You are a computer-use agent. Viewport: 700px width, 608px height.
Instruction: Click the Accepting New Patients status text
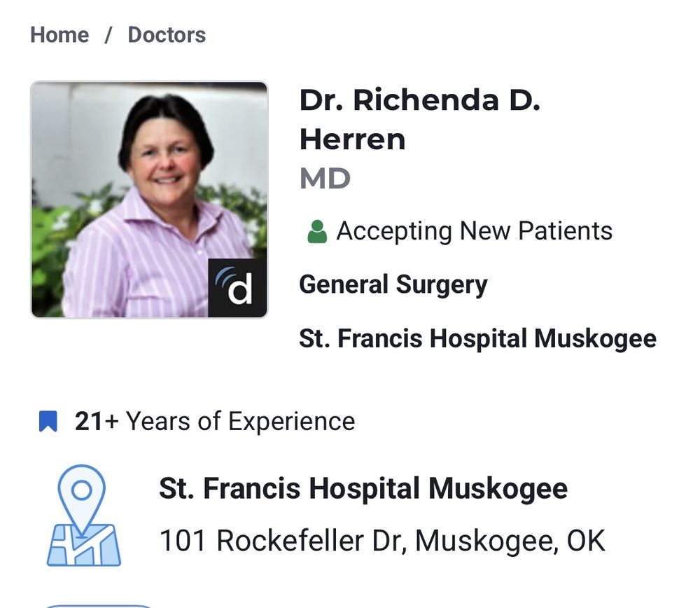475,230
